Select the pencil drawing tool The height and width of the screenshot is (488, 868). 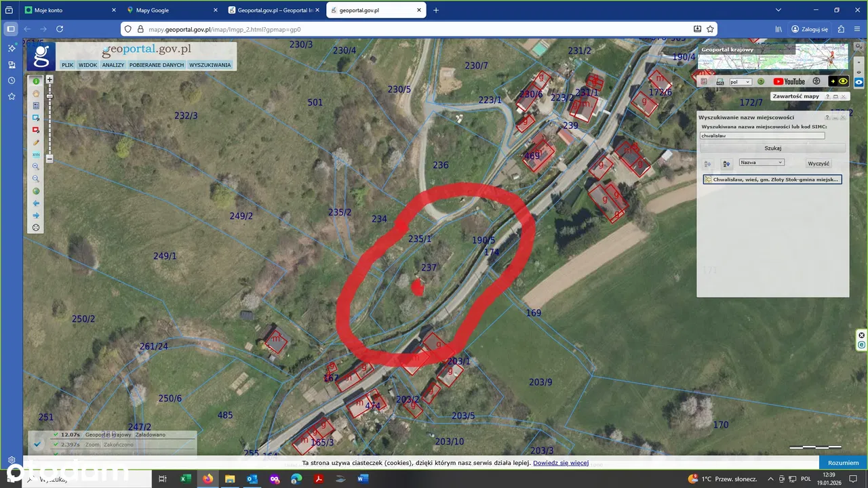[x=36, y=142]
